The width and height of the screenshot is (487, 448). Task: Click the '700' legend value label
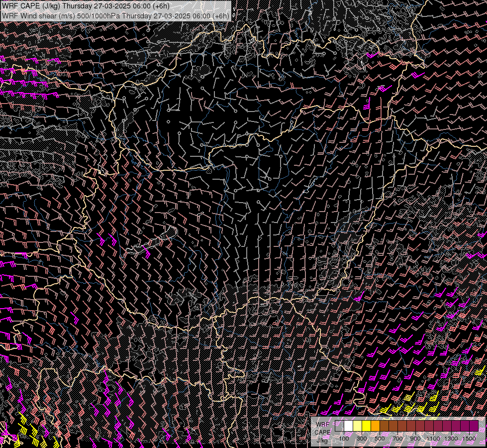397,439
